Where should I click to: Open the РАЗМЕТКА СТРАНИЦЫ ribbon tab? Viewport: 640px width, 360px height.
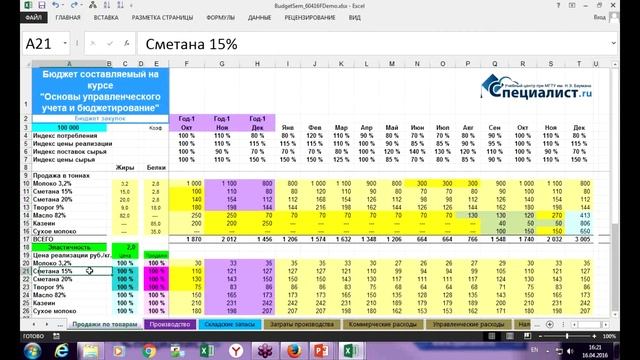pyautogui.click(x=162, y=18)
